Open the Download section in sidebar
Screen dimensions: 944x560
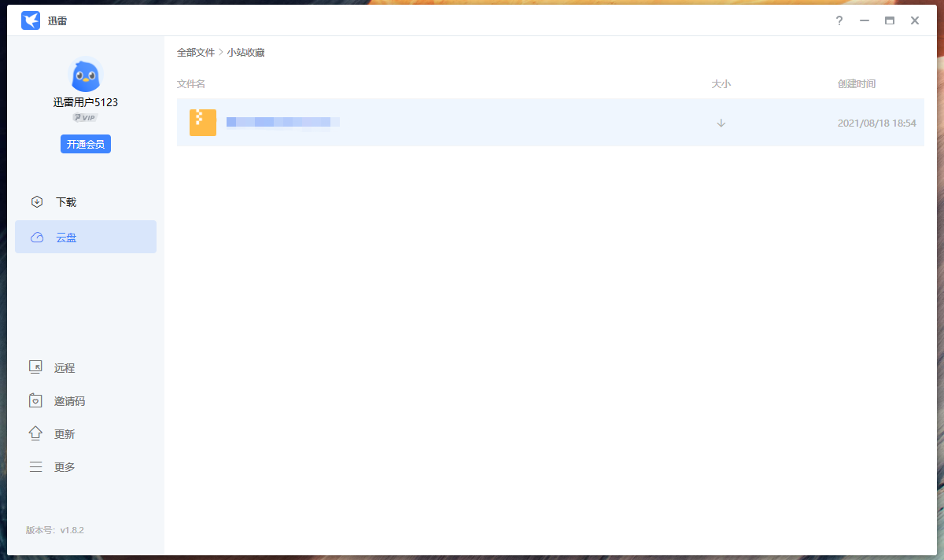coord(65,202)
